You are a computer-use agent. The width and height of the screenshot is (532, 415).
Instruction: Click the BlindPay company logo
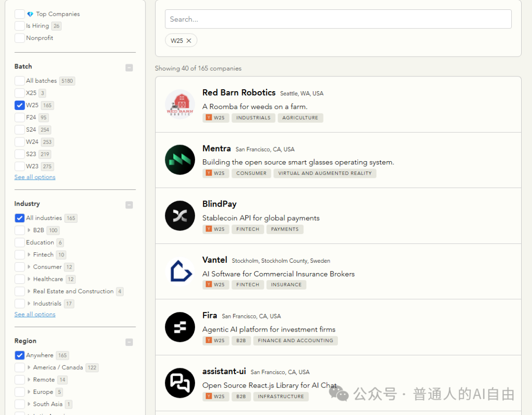point(180,216)
